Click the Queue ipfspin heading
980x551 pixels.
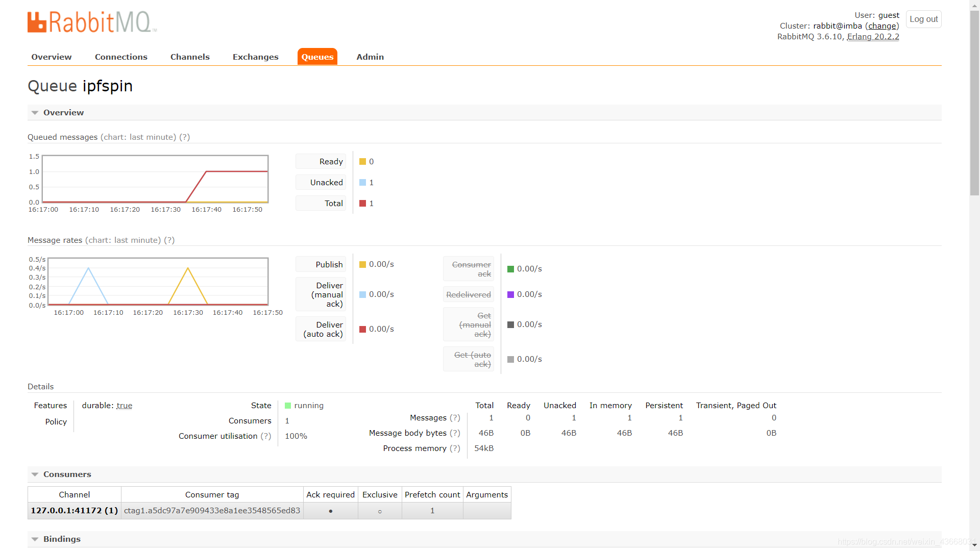(x=80, y=86)
